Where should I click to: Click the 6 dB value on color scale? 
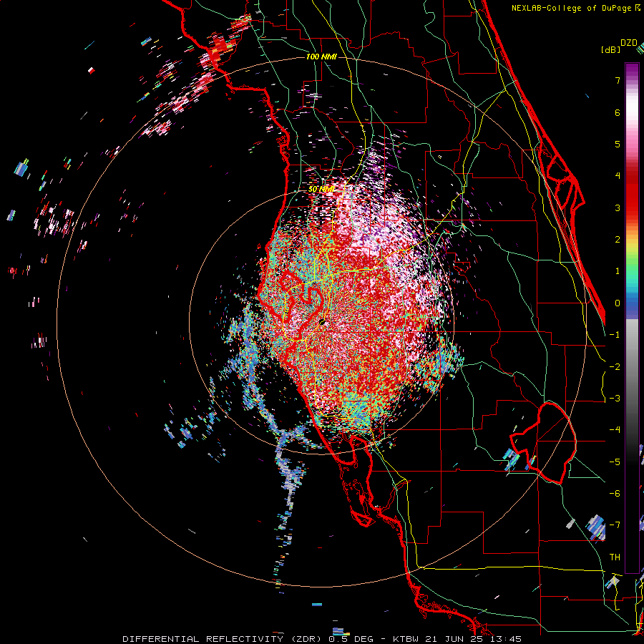[618, 112]
